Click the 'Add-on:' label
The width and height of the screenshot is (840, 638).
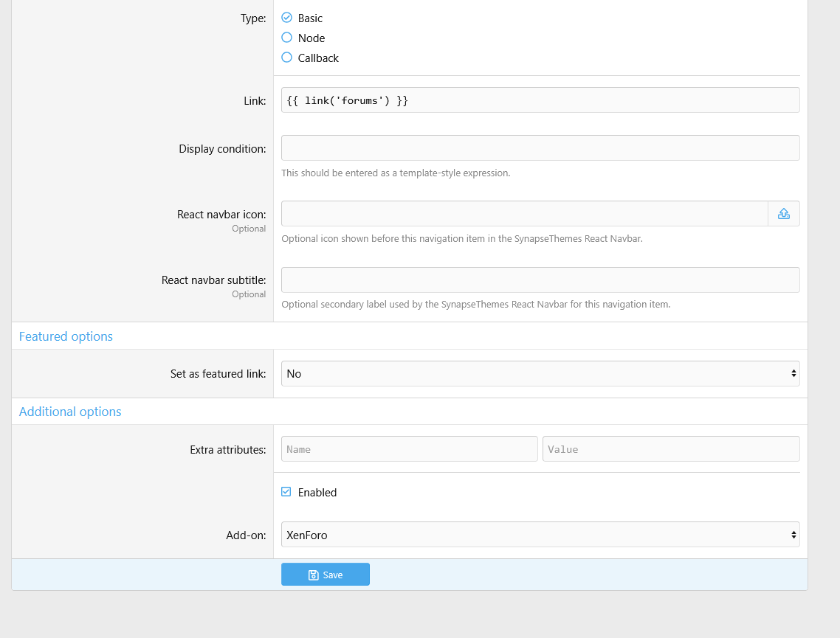[x=246, y=535]
